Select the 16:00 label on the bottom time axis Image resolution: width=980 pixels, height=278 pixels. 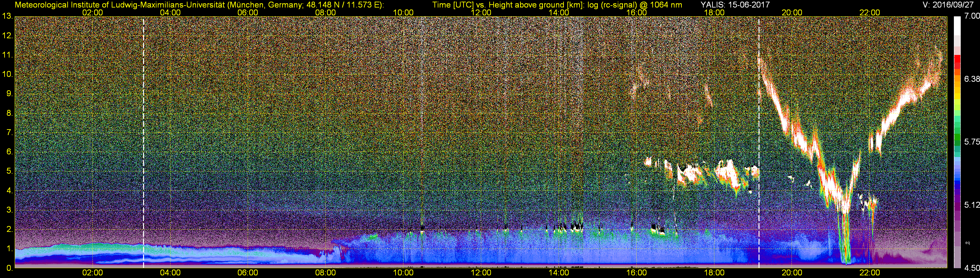636,273
